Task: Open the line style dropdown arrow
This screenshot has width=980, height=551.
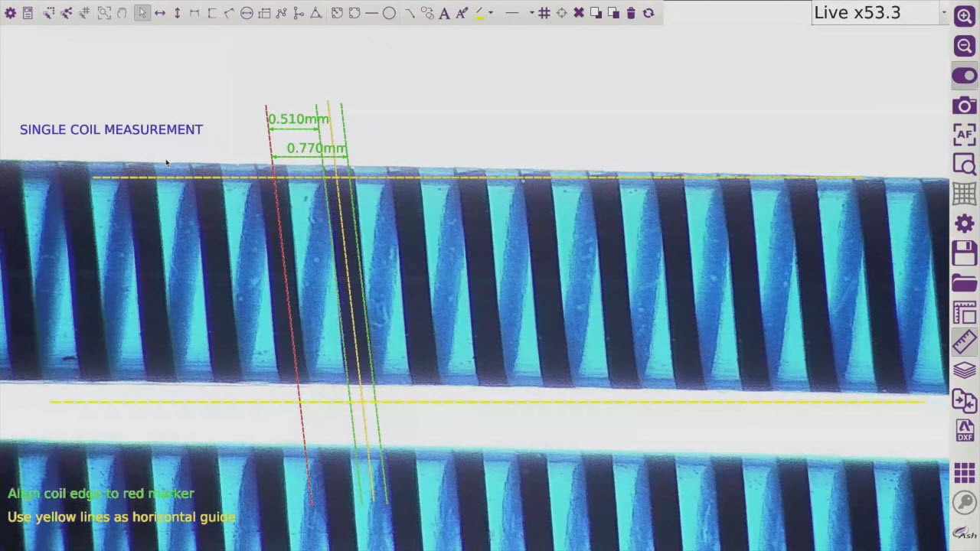Action: pos(531,13)
